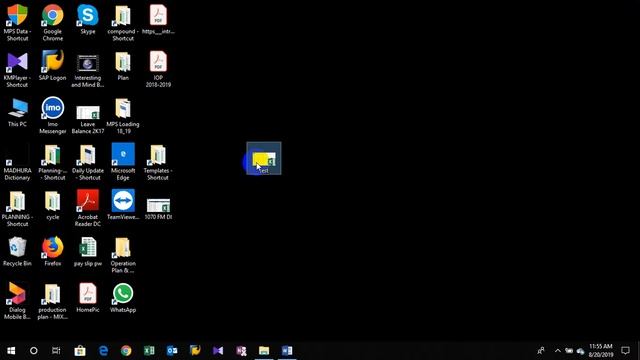
Task: Select Firefox desktop icon
Action: [x=53, y=252]
